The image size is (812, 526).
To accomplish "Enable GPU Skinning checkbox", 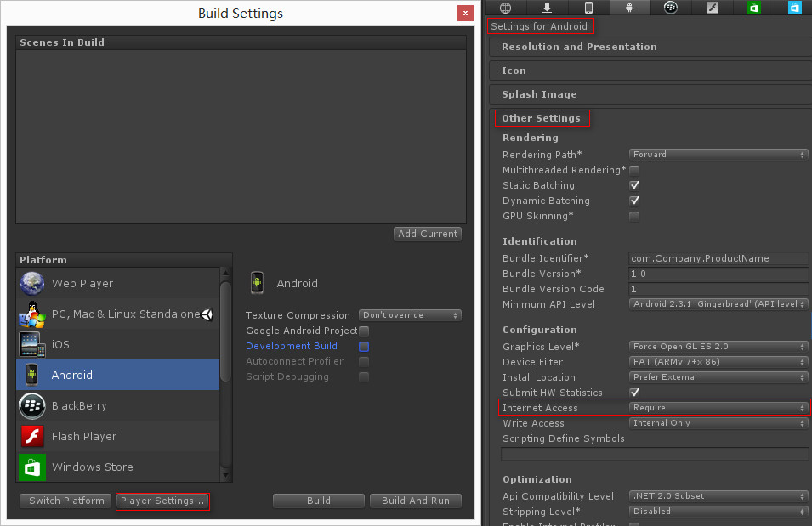I will 634,216.
